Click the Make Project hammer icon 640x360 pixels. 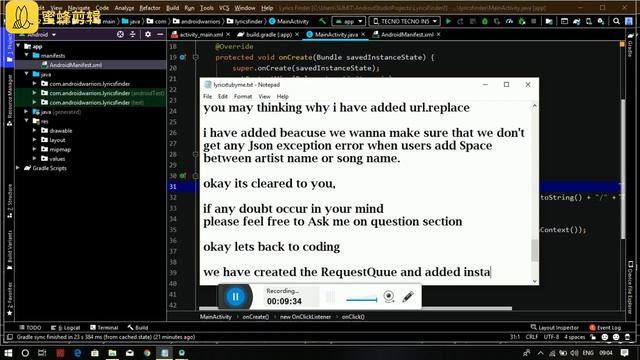[322, 21]
